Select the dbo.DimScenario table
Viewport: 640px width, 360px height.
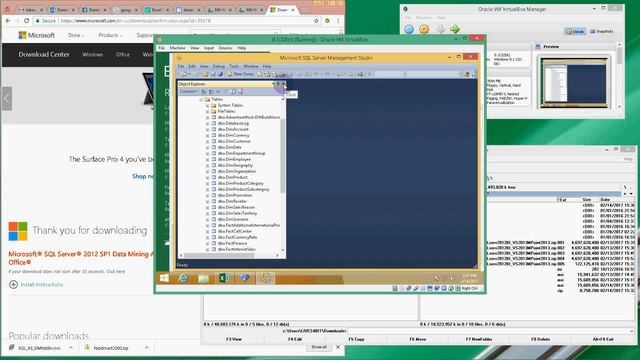(233, 219)
